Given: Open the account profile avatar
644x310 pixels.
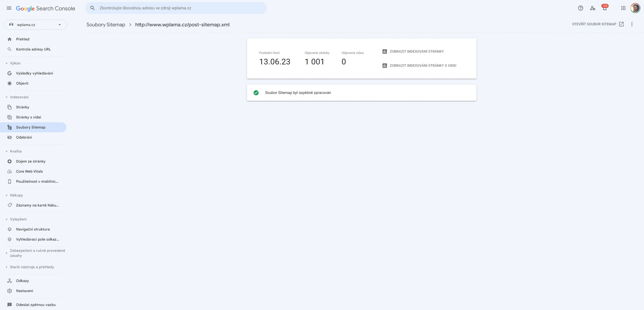Looking at the screenshot, I should pos(635,8).
